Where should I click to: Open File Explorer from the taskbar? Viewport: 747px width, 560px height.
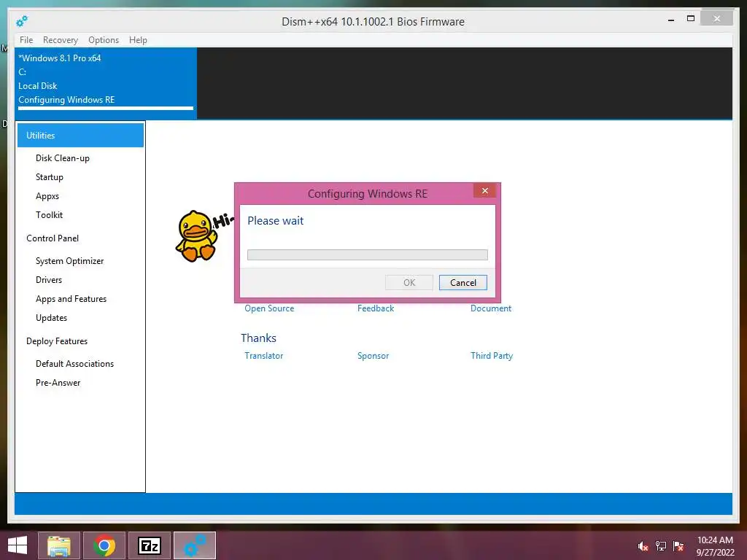(x=59, y=545)
